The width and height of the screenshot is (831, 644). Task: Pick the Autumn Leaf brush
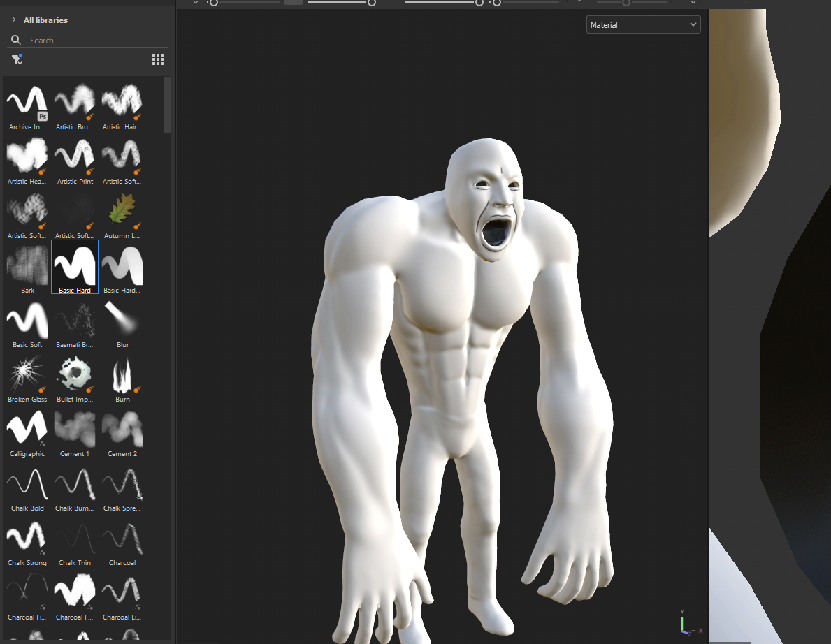click(122, 211)
